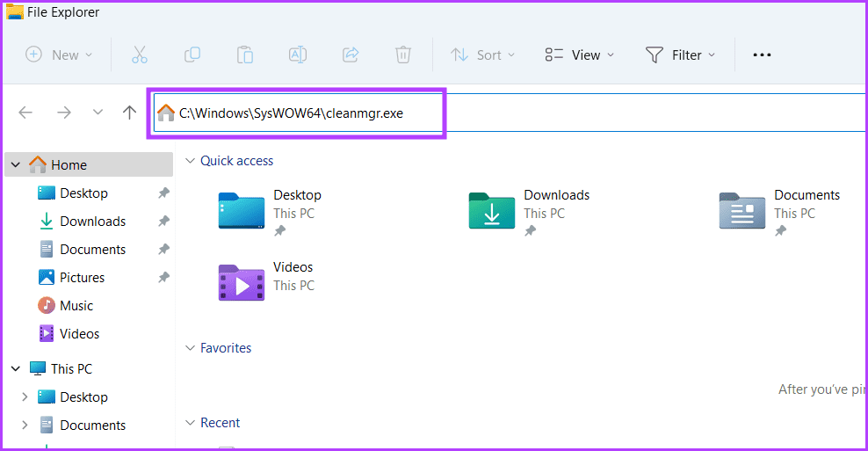Collapse the Favorites section
This screenshot has height=451, width=868.
pos(190,348)
